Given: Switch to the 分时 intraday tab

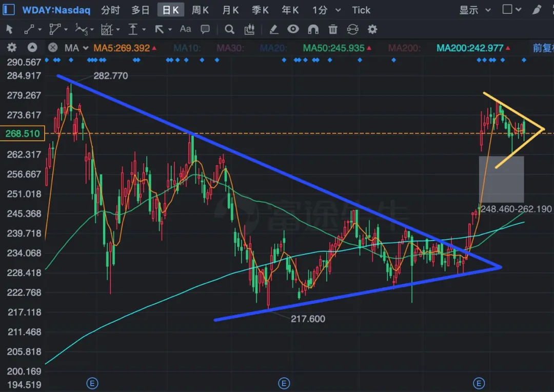Looking at the screenshot, I should pos(111,10).
